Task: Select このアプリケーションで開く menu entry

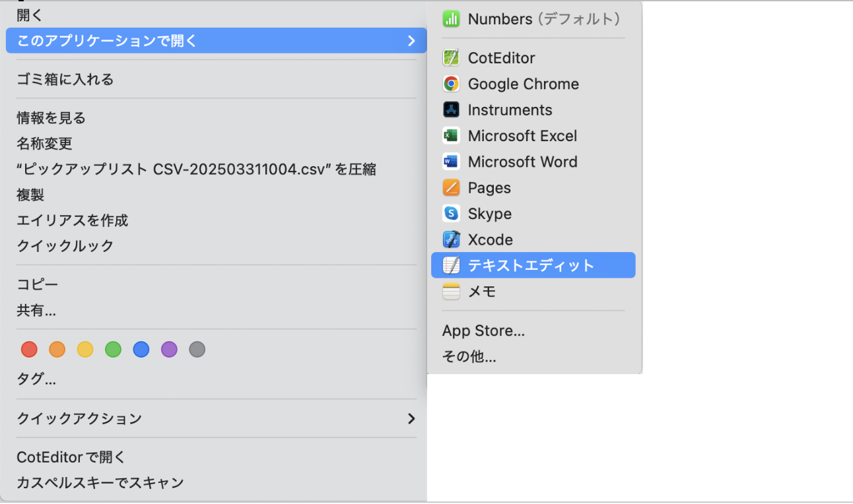Action: click(x=216, y=41)
